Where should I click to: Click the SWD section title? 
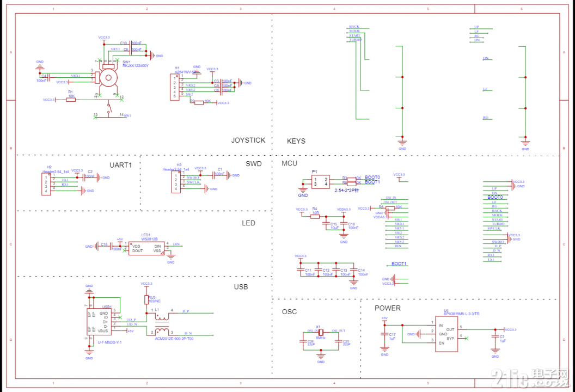253,163
